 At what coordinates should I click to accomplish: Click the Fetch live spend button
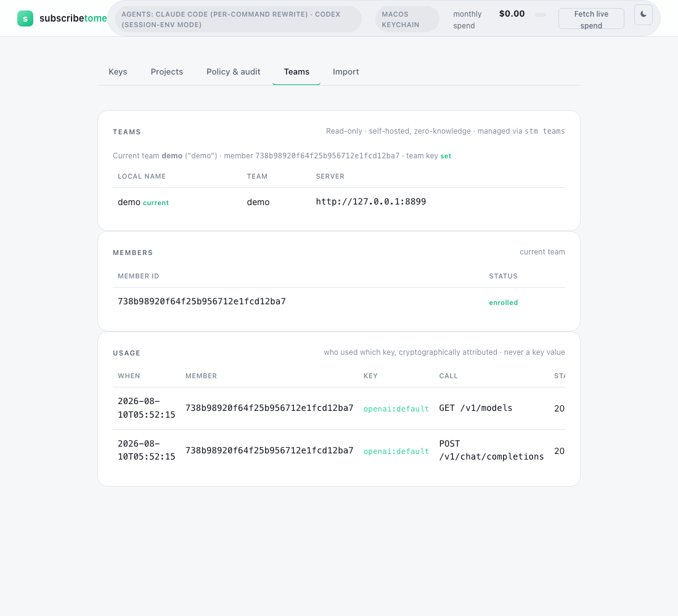591,19
